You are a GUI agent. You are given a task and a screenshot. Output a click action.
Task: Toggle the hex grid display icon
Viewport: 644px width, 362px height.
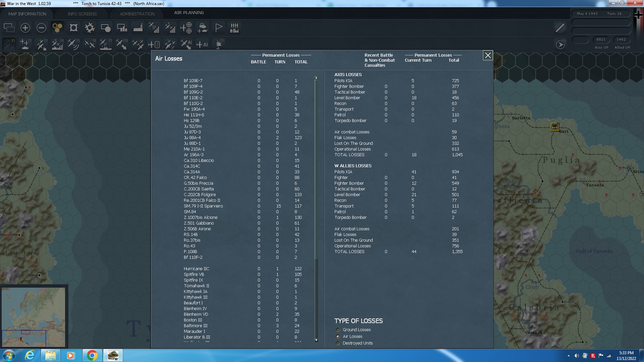tap(57, 28)
